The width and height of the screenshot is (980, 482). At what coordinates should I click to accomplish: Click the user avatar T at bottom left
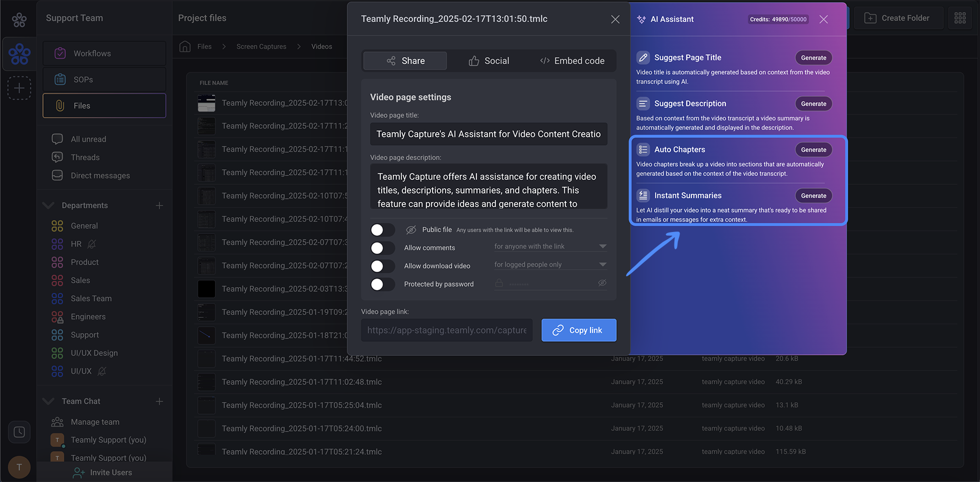[19, 467]
